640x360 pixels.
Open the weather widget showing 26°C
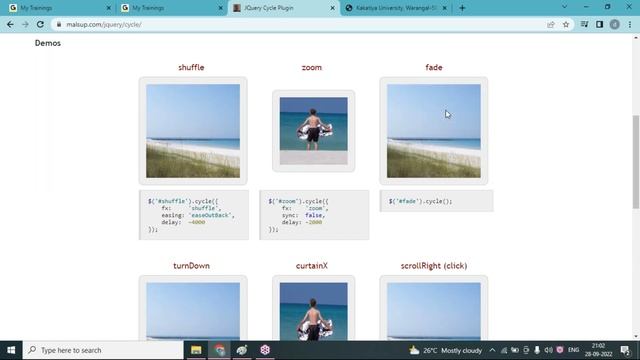click(x=446, y=350)
